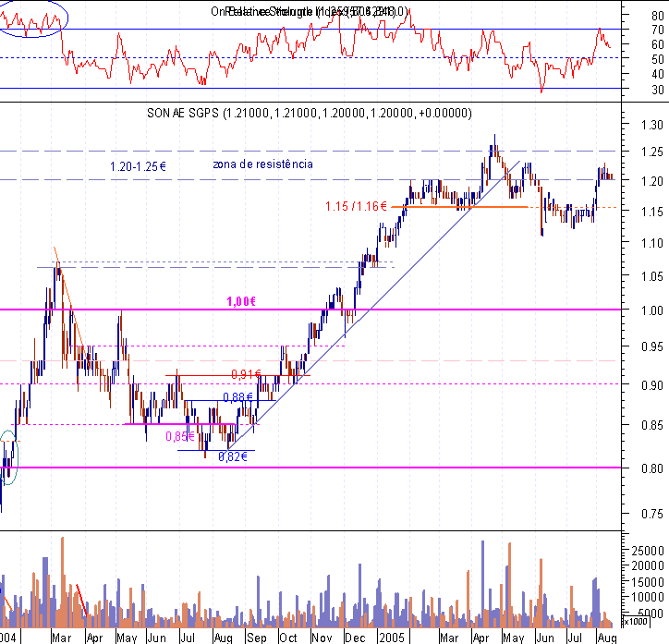Select the 'Dec' date axis label
669x644 pixels.
pos(355,638)
